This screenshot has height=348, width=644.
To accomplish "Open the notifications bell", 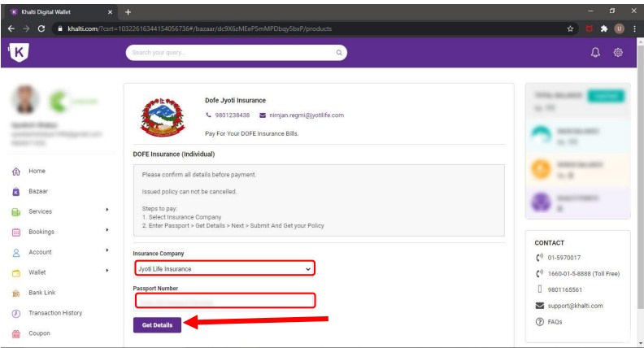I will coord(594,53).
